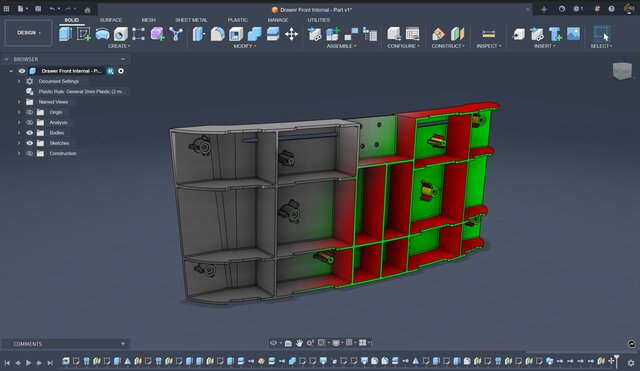The height and width of the screenshot is (371, 640).
Task: Select the Fillet tool
Action: pos(218,34)
